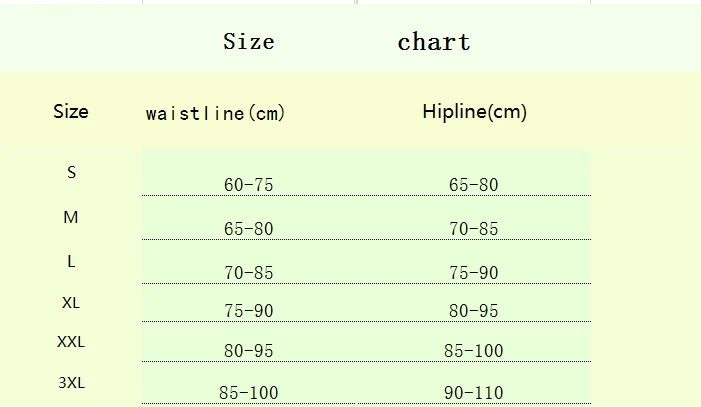Click the XXL size row label
This screenshot has height=407, width=701.
[71, 342]
